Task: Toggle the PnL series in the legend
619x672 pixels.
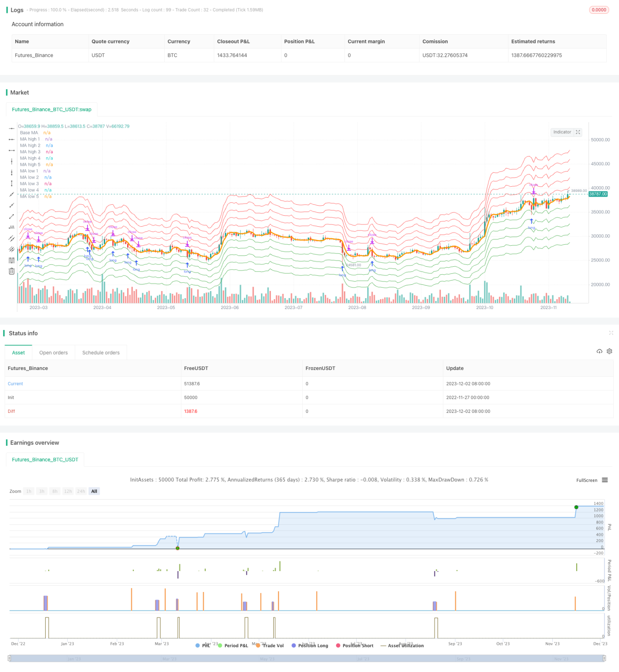Action: click(x=203, y=645)
